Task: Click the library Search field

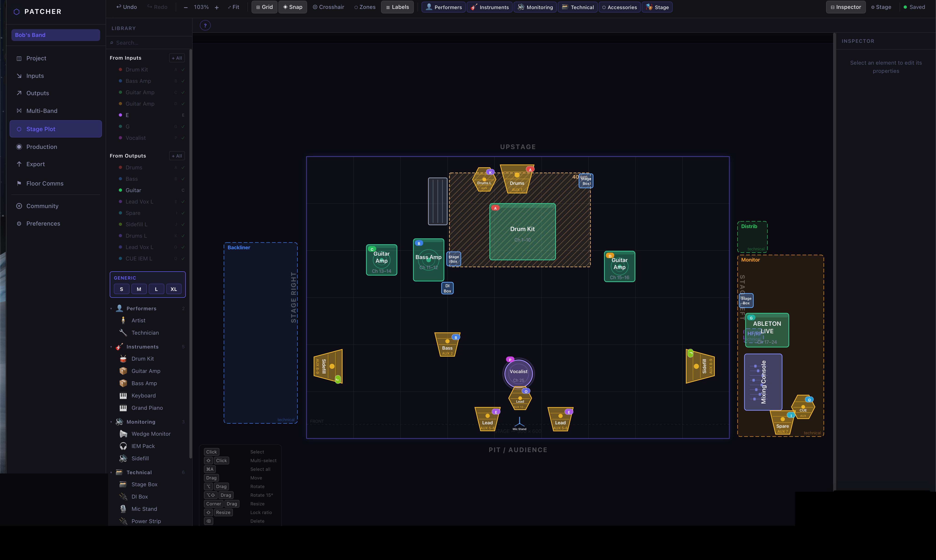Action: point(149,43)
